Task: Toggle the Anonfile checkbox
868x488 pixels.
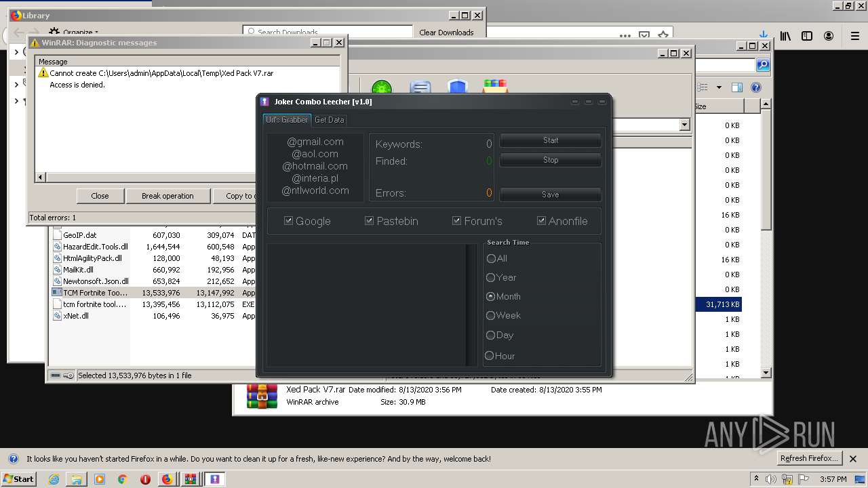Action: coord(541,221)
